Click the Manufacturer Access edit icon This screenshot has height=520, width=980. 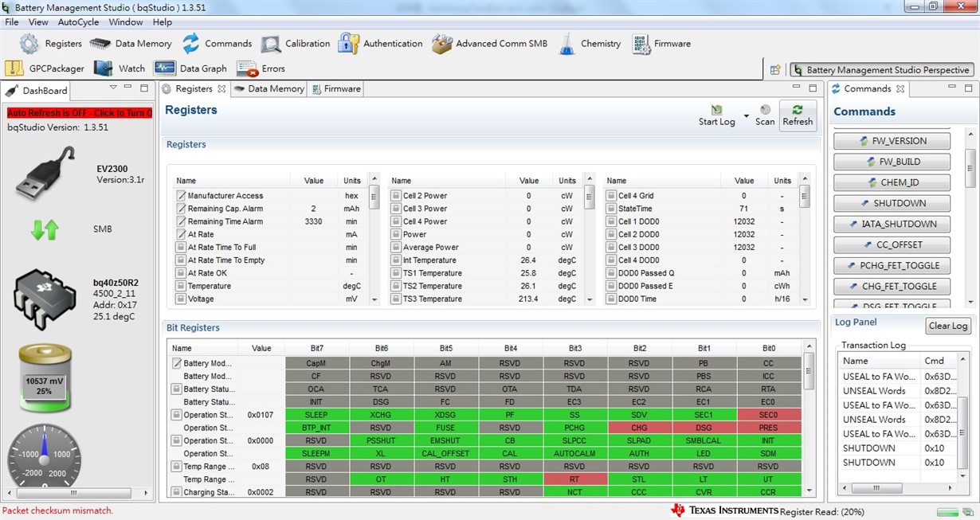pyautogui.click(x=181, y=196)
